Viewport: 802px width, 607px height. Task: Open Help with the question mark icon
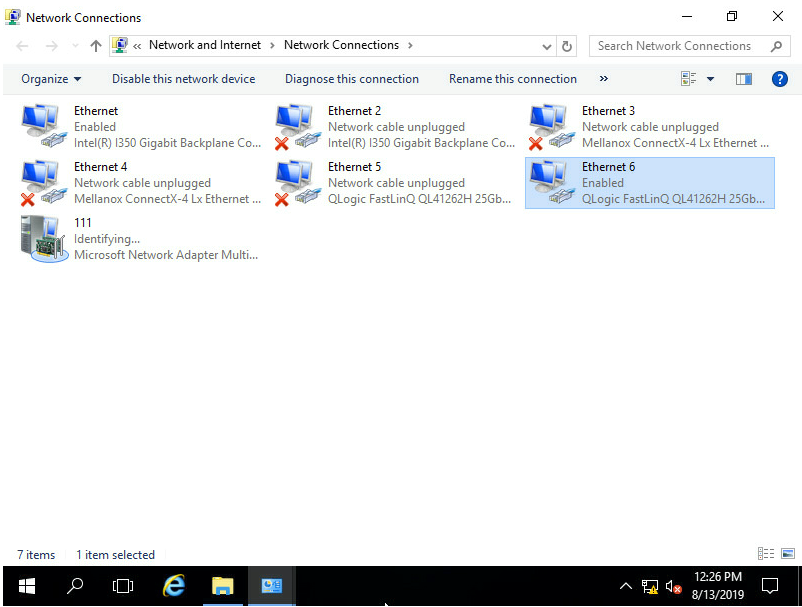[x=779, y=79]
